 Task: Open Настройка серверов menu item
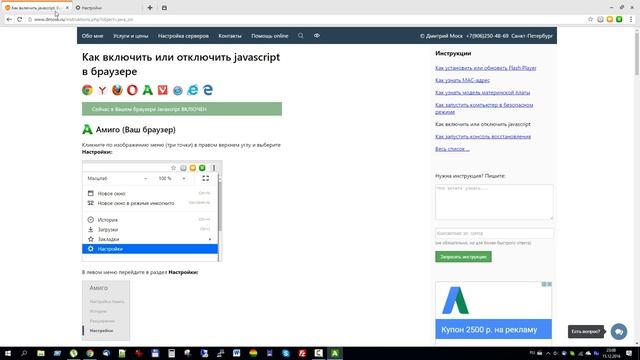point(183,36)
